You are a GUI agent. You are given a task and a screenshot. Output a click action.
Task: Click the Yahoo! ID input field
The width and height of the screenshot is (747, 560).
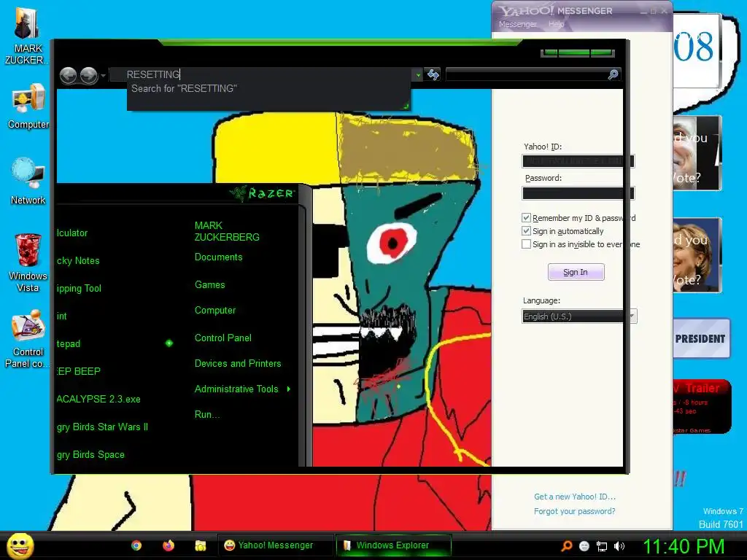[x=578, y=161]
